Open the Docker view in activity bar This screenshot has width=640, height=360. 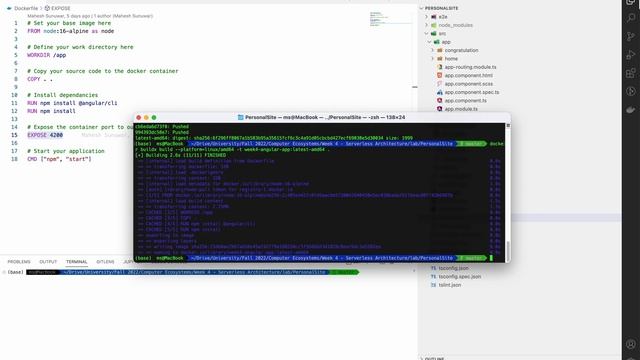[631, 109]
